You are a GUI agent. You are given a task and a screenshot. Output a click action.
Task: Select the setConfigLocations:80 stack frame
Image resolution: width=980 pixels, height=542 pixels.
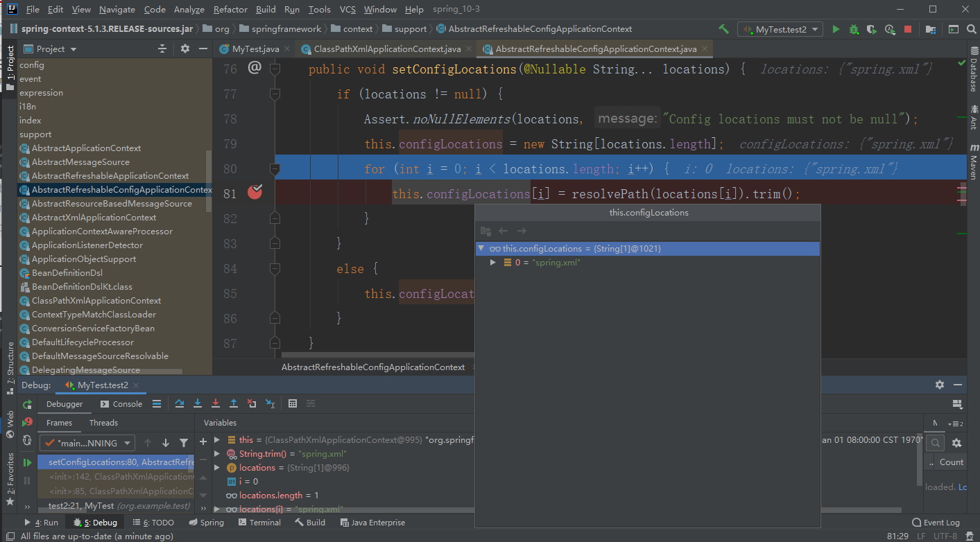pos(116,462)
